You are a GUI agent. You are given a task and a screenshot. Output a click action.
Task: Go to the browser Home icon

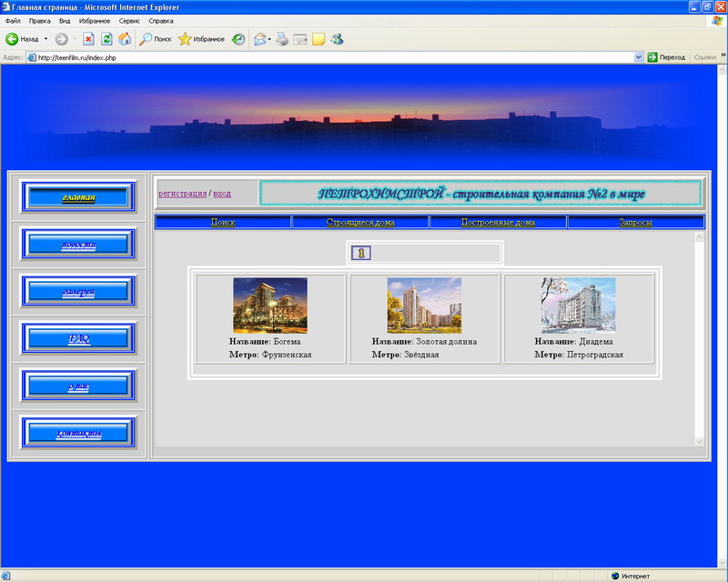point(125,39)
